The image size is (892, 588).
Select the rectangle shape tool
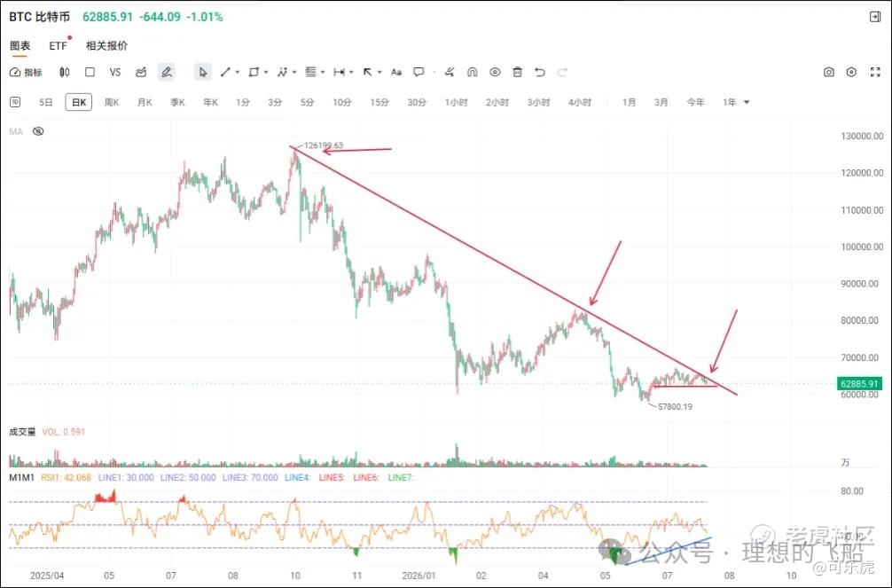point(254,73)
